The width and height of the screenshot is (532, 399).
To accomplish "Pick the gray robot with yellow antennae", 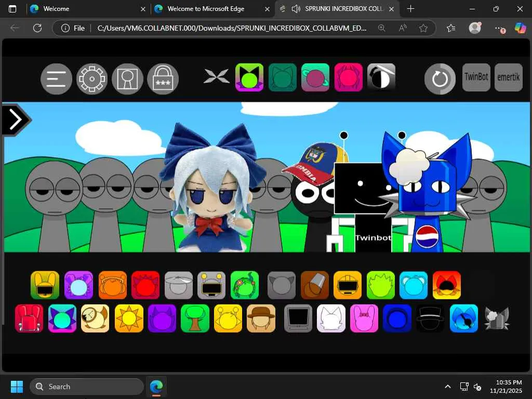I will click(x=211, y=285).
